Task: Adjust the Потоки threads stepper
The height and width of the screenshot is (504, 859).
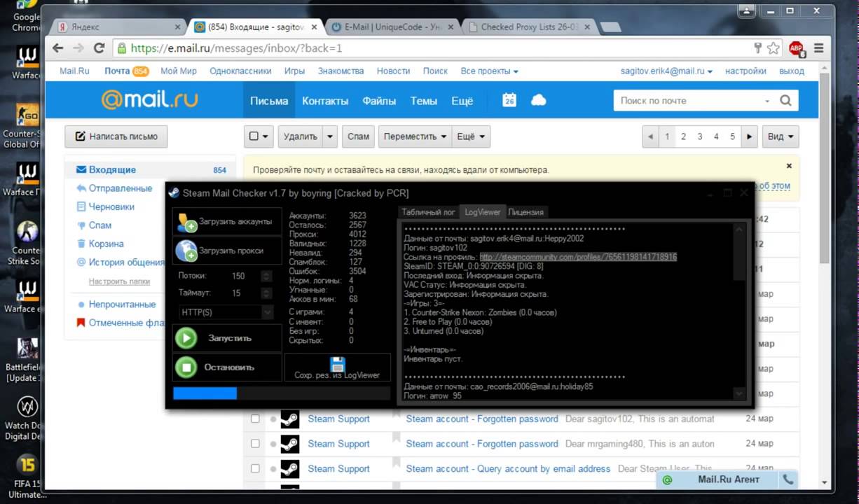Action: coord(266,276)
